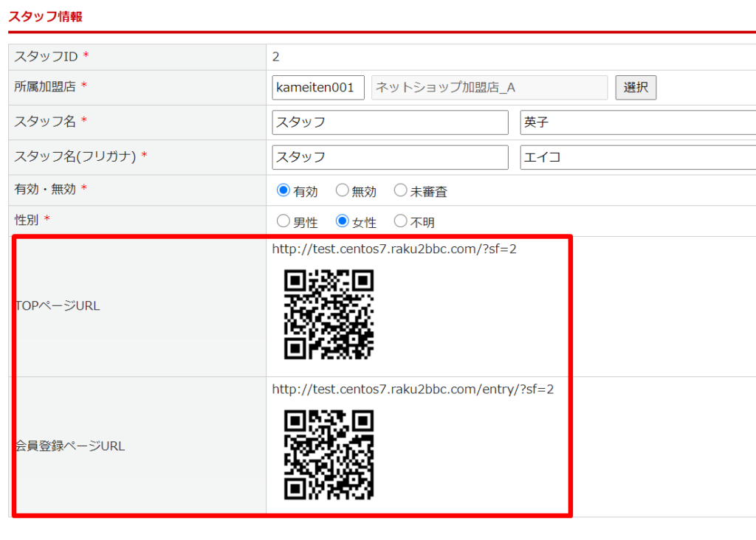Click the furigana last name field
Image resolution: width=756 pixels, height=540 pixels.
390,157
